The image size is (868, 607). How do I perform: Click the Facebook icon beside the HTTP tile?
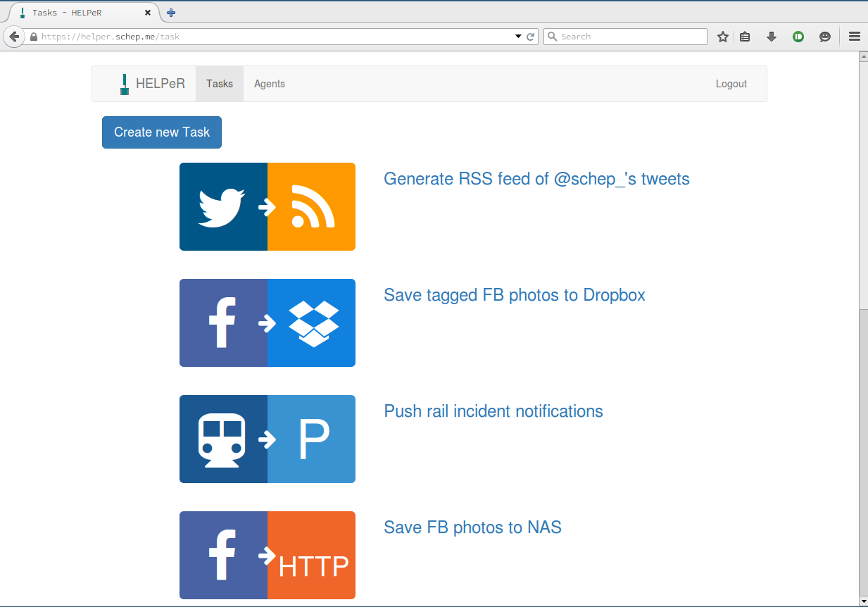(223, 555)
